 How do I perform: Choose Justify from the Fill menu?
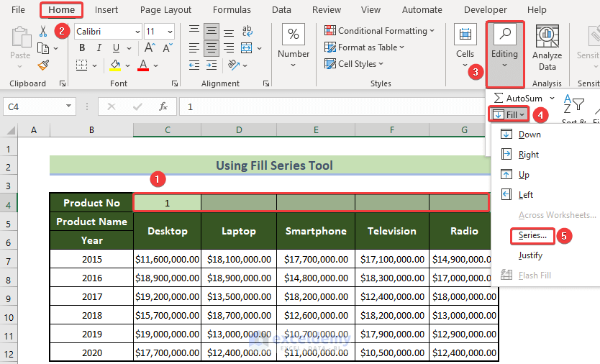[530, 255]
